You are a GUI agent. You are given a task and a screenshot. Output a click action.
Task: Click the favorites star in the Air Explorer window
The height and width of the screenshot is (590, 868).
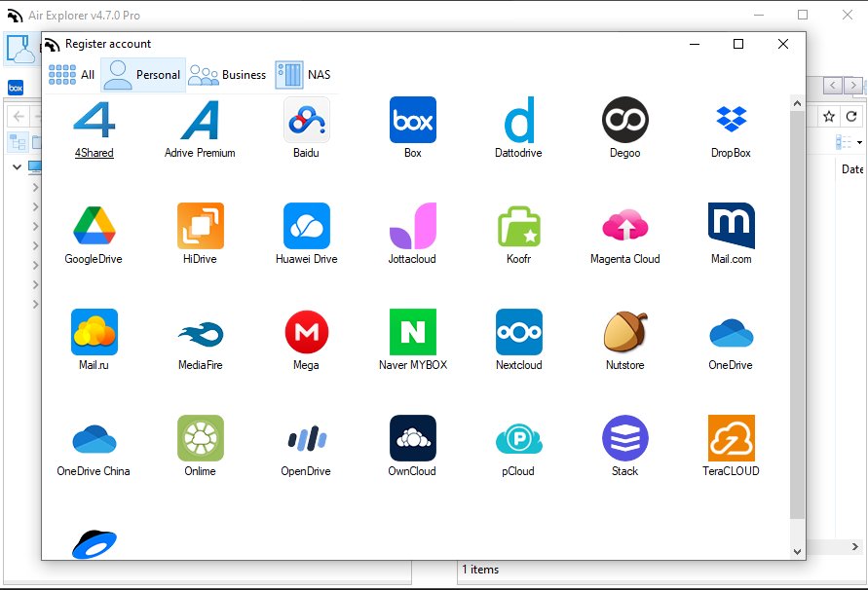(x=829, y=116)
